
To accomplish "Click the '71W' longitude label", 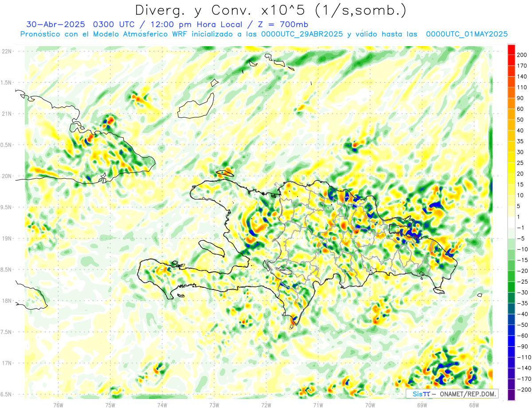I will pyautogui.click(x=318, y=405).
